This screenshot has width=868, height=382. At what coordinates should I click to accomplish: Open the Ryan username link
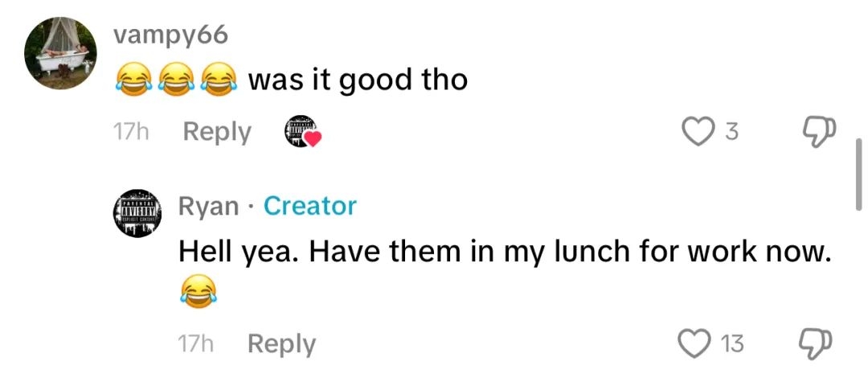point(209,207)
